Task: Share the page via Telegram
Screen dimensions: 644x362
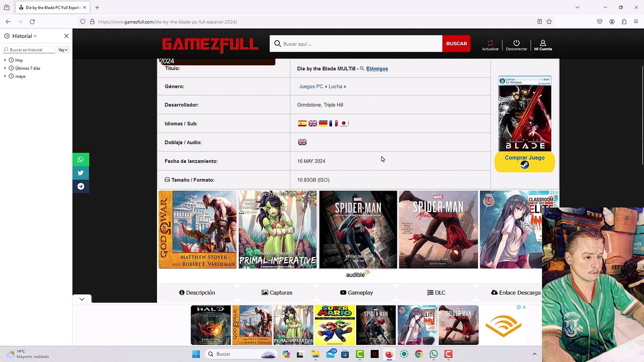Action: (80, 187)
